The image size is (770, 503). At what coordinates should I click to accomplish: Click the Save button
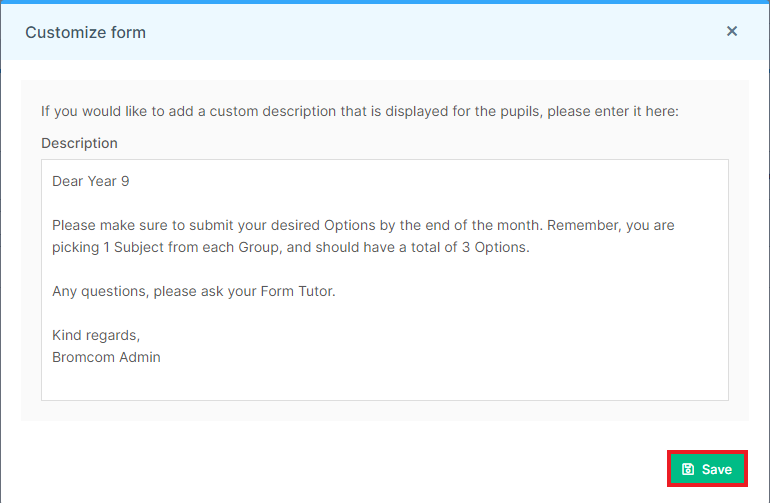(x=707, y=469)
